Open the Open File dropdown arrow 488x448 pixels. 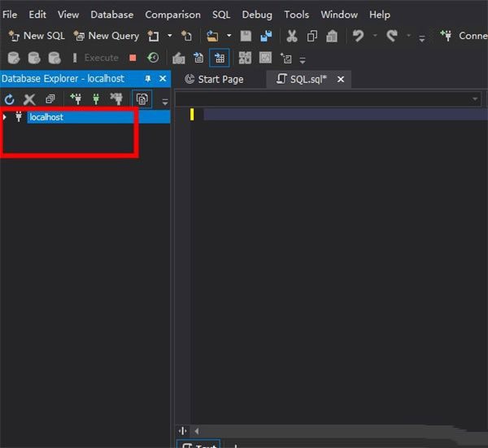pyautogui.click(x=229, y=36)
